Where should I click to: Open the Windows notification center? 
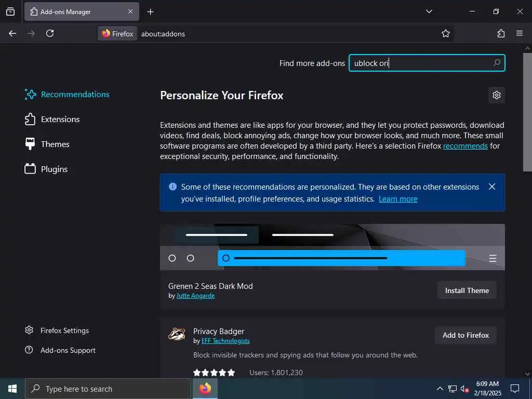515,389
